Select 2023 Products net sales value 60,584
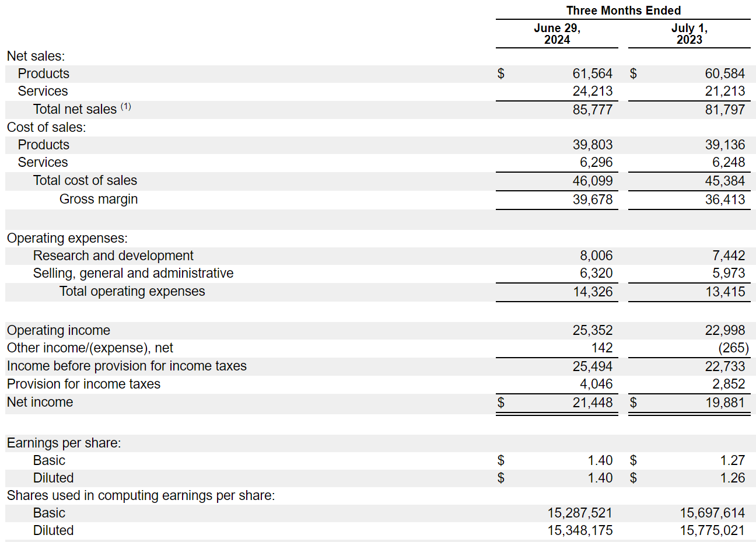The height and width of the screenshot is (542, 756). tap(724, 74)
